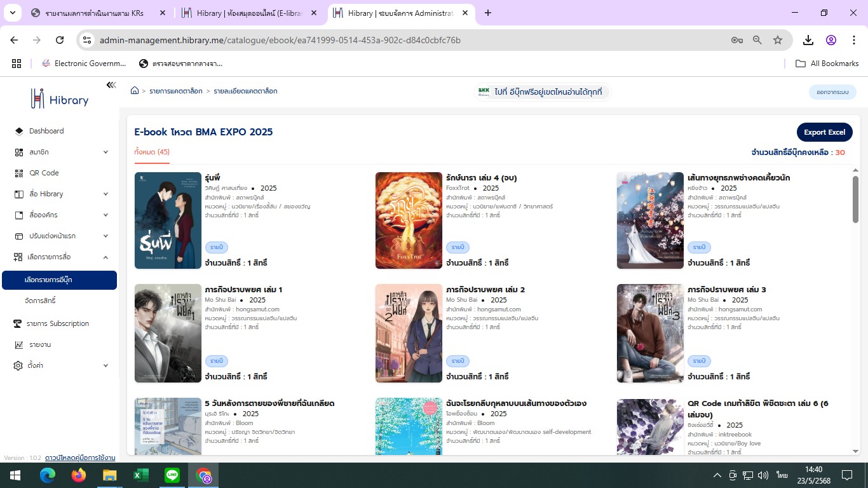Select the ทั้งหมด (45) tab
868x488 pixels.
152,152
